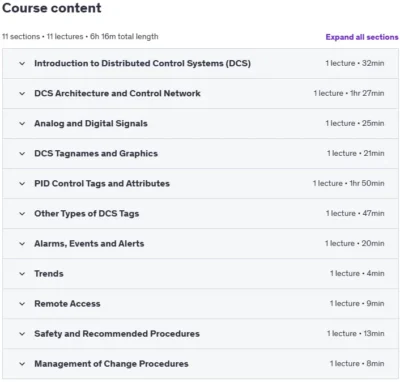The width and height of the screenshot is (400, 382).
Task: Expand Management of Change Procedures chevron
Action: pos(22,364)
